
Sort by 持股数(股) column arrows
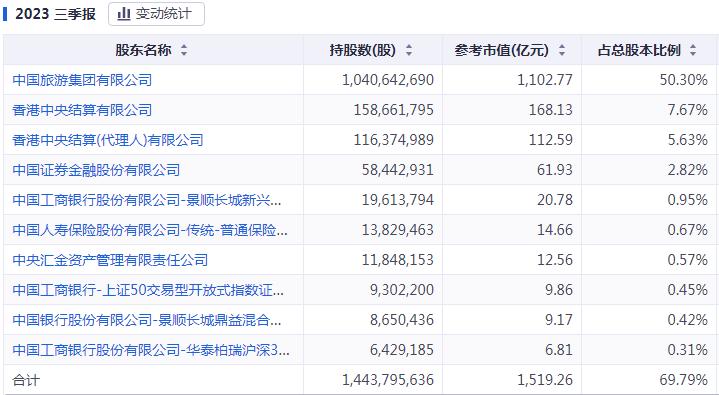click(409, 50)
